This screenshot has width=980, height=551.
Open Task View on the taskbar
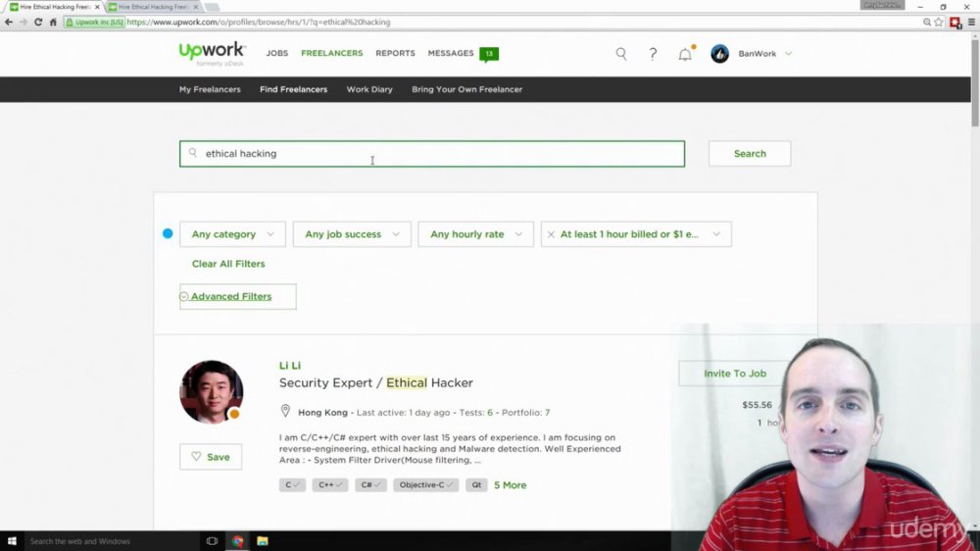pyautogui.click(x=212, y=541)
